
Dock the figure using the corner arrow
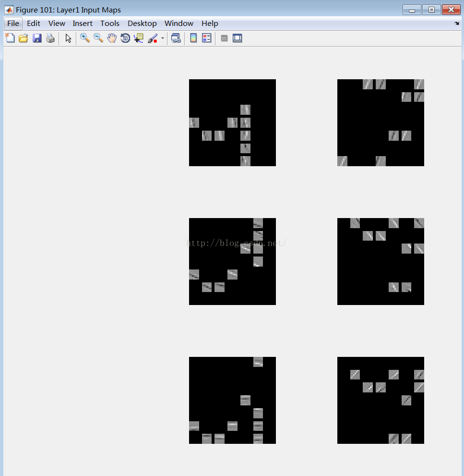tap(457, 24)
